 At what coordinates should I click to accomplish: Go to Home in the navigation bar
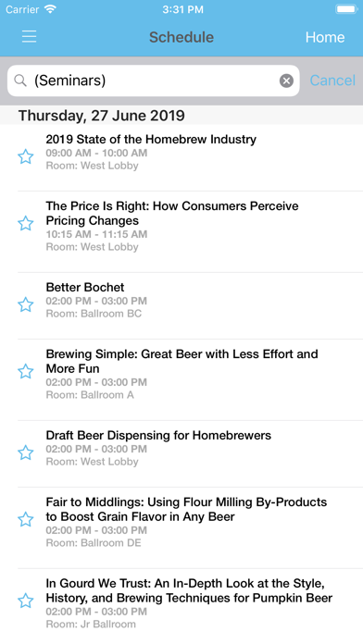pyautogui.click(x=325, y=37)
